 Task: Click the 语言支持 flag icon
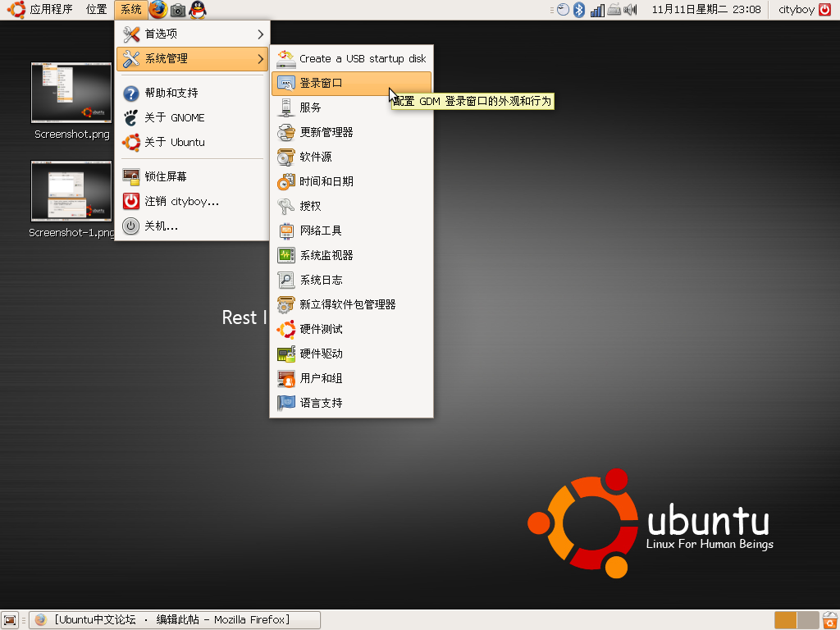click(x=286, y=404)
